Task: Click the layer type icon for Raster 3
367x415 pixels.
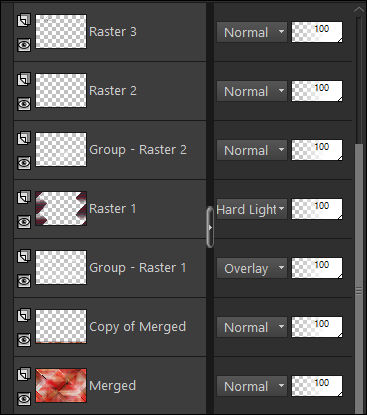Action: pyautogui.click(x=24, y=20)
